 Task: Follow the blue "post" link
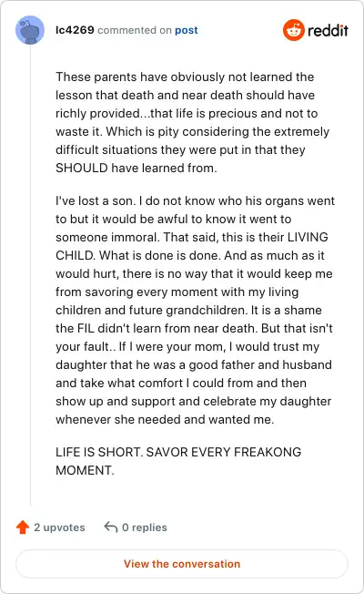point(187,30)
